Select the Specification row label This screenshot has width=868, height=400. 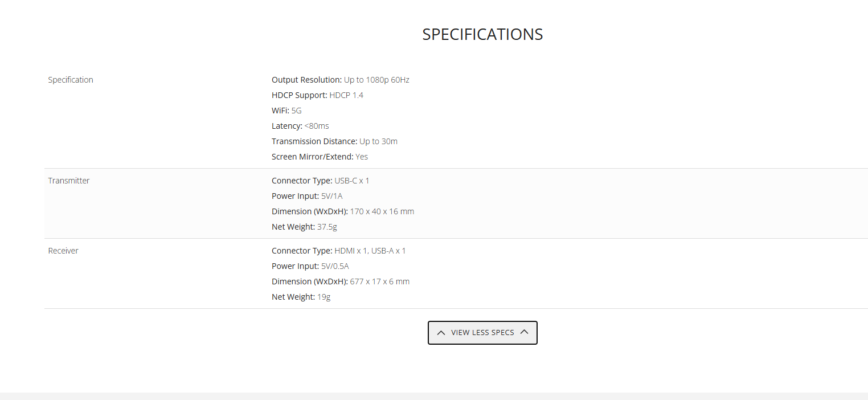click(x=71, y=80)
